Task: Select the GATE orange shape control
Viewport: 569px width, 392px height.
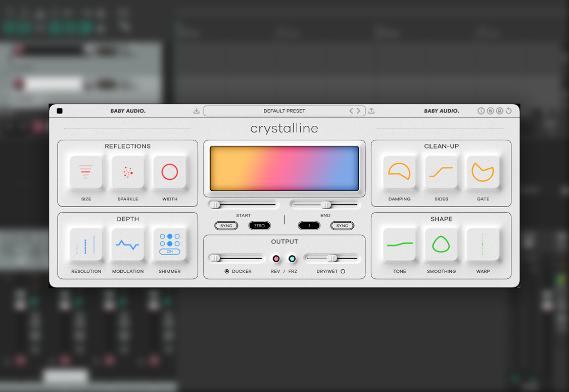Action: pos(483,172)
